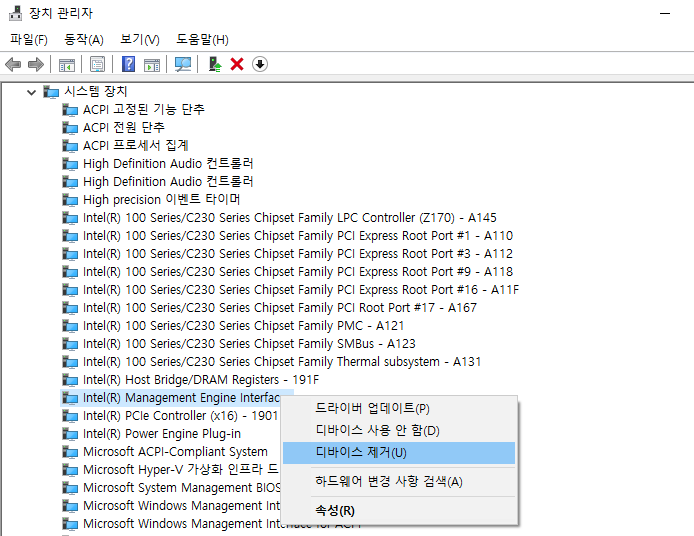
Task: Minimize the 장치 관리자 window
Action: pos(665,14)
